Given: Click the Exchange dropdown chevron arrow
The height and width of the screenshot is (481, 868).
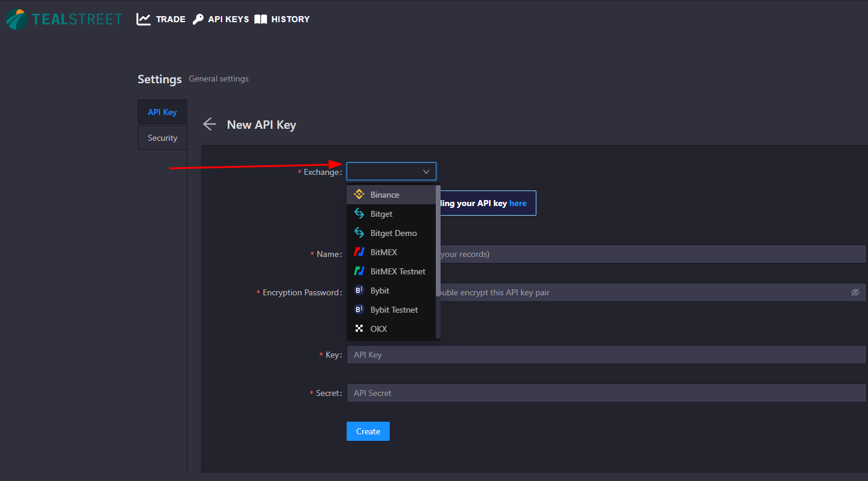Looking at the screenshot, I should (x=426, y=172).
